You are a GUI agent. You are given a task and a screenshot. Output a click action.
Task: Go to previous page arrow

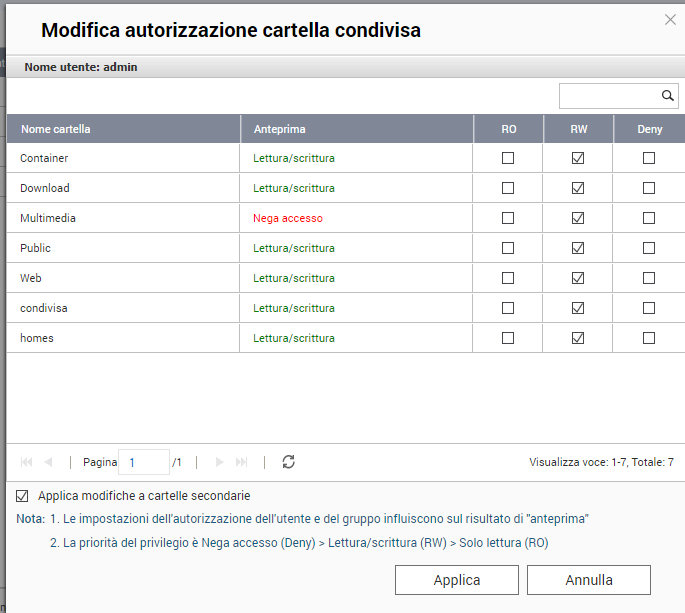pos(49,462)
